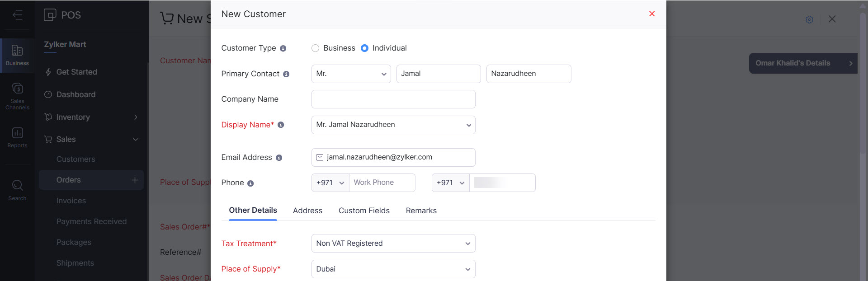Switch to the Custom Fields tab
Viewport: 868px width, 281px height.
pyautogui.click(x=364, y=211)
